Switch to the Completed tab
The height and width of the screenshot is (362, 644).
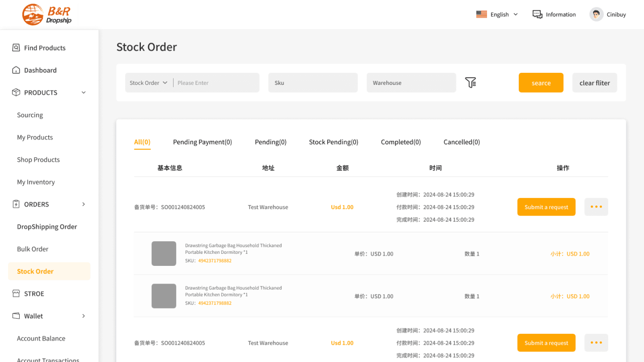[400, 142]
